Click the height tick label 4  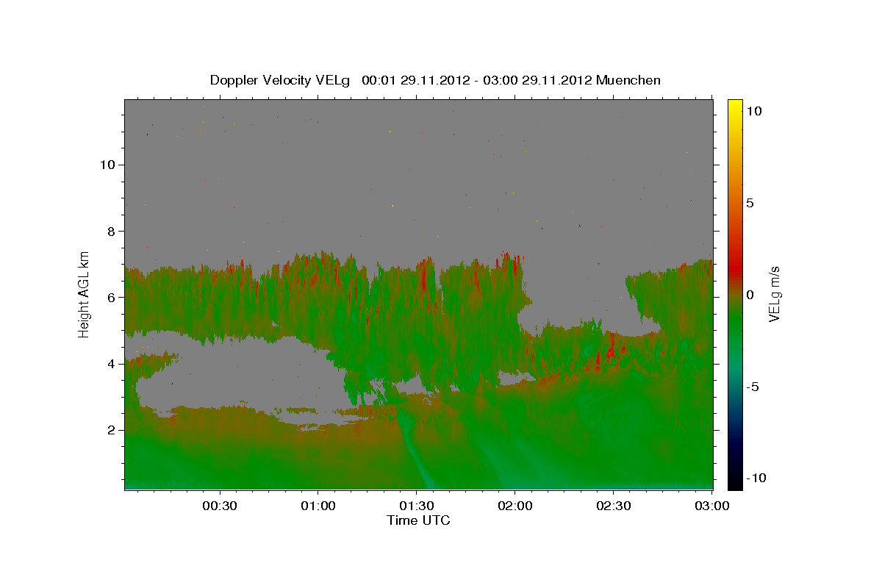click(110, 364)
